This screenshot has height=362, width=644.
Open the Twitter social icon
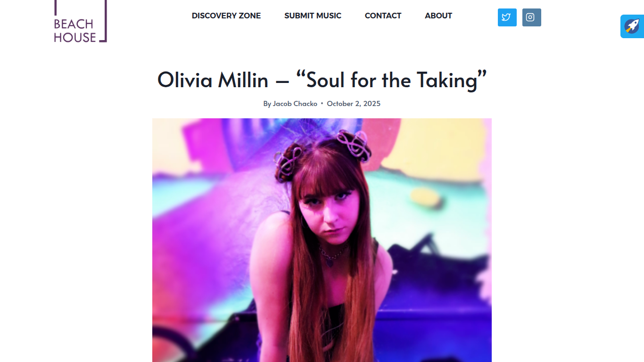[507, 17]
